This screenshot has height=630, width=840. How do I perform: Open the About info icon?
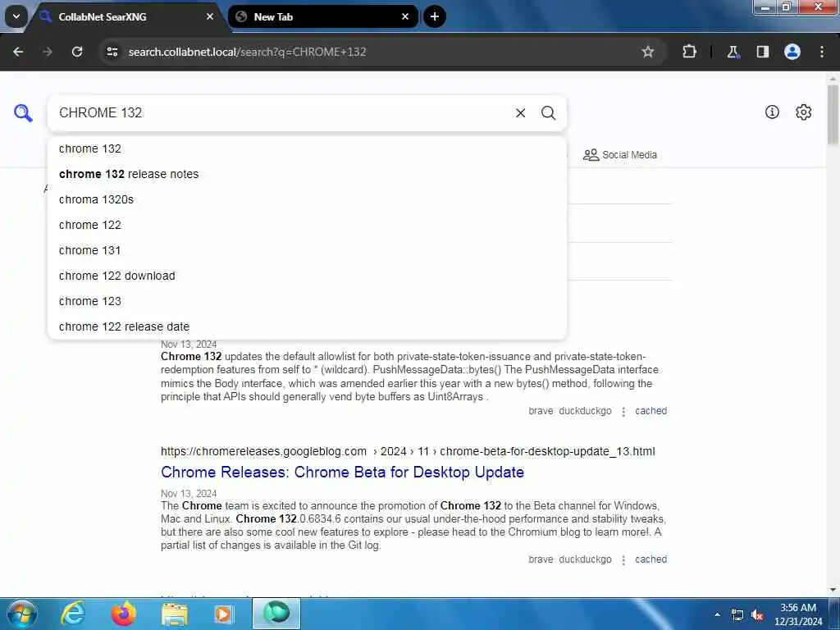point(772,112)
